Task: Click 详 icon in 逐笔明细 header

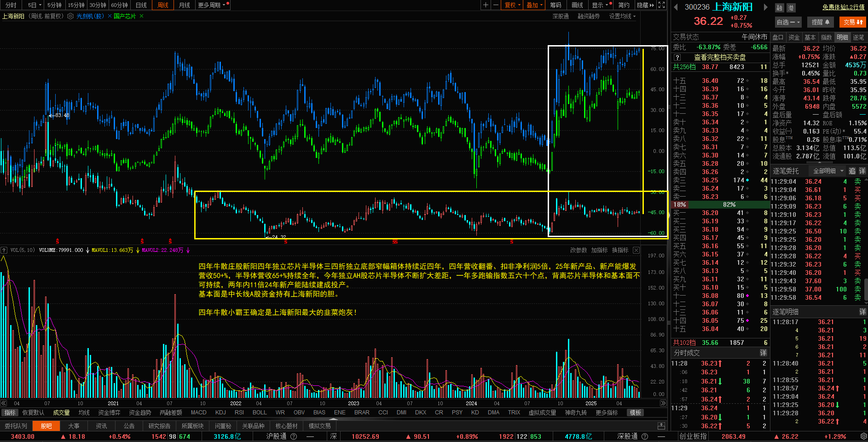Action: [862, 312]
